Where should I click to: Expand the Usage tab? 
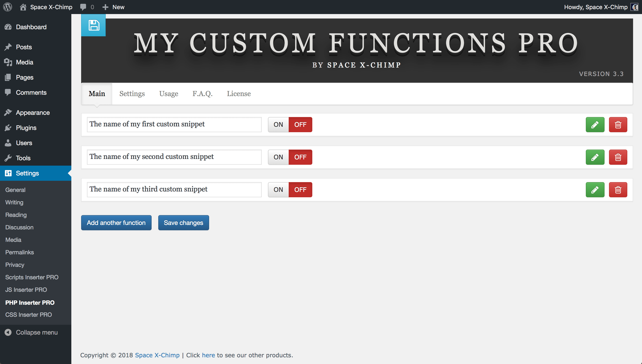(169, 93)
